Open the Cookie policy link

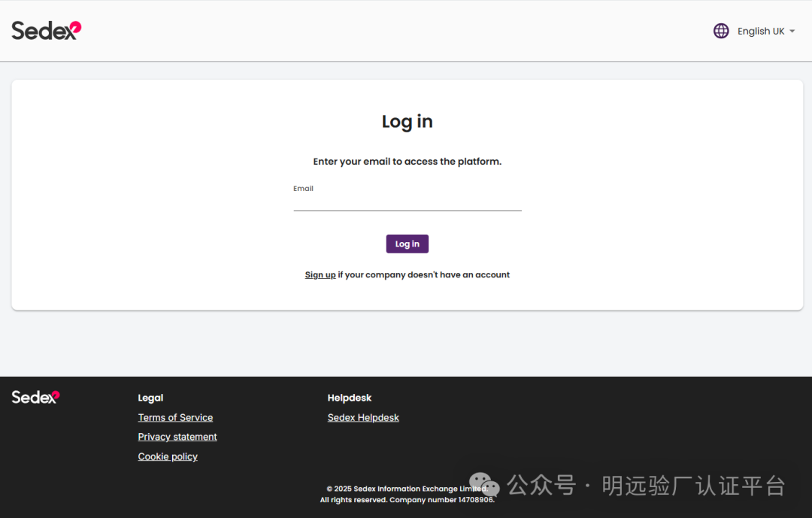click(x=167, y=456)
